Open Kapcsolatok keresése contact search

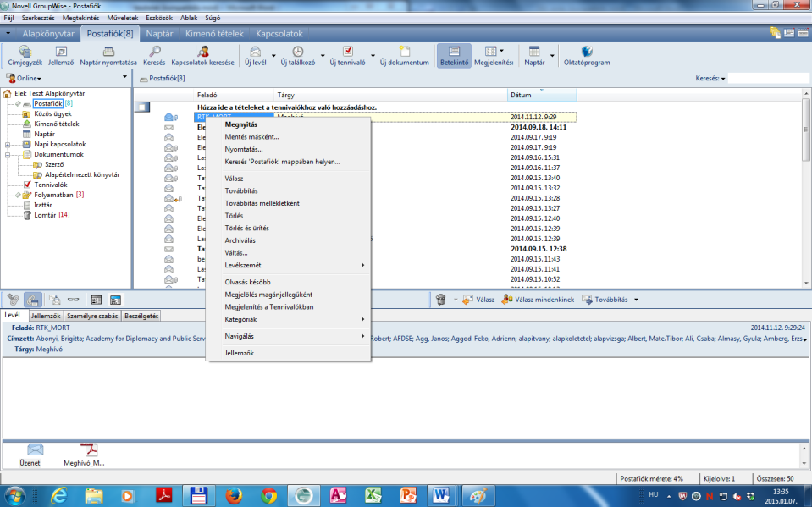[202, 56]
